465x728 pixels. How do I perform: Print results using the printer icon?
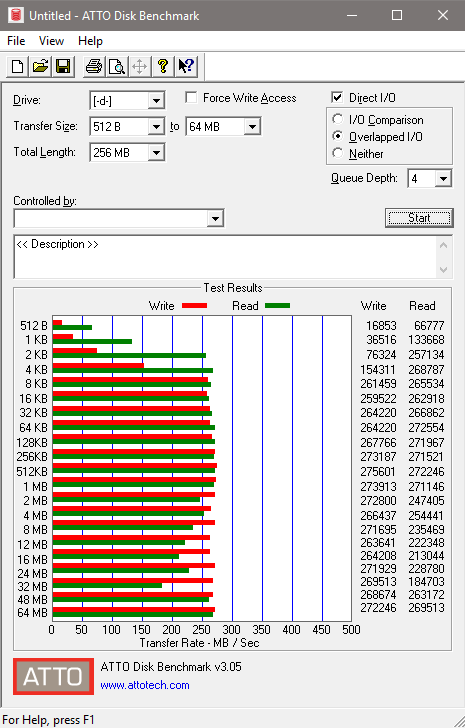[94, 66]
